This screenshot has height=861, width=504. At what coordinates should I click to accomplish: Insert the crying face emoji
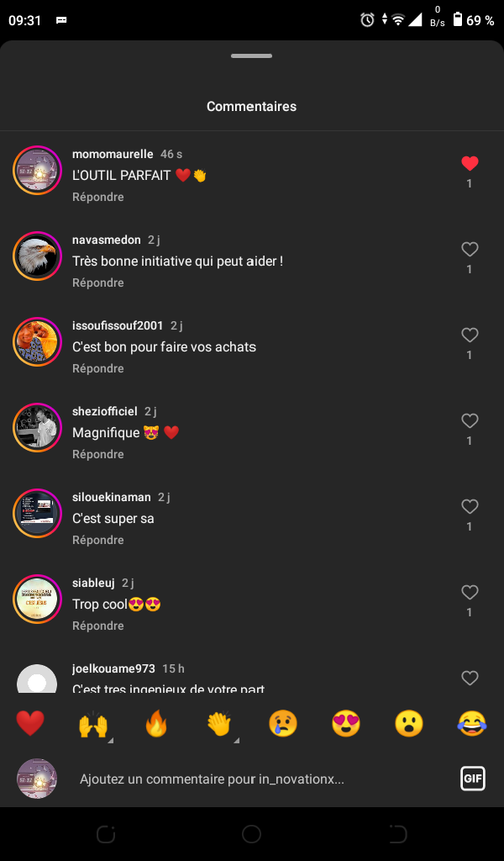click(x=283, y=723)
